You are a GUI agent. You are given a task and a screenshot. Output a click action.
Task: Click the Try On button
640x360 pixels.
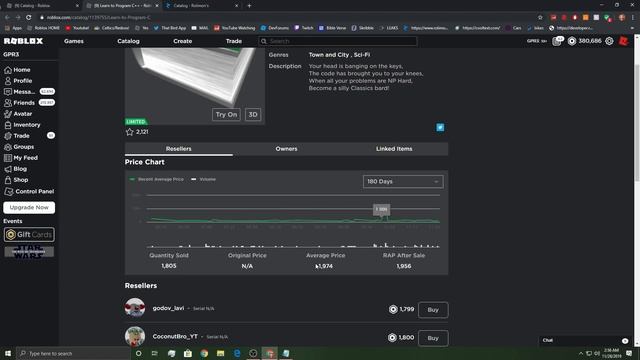pyautogui.click(x=226, y=115)
